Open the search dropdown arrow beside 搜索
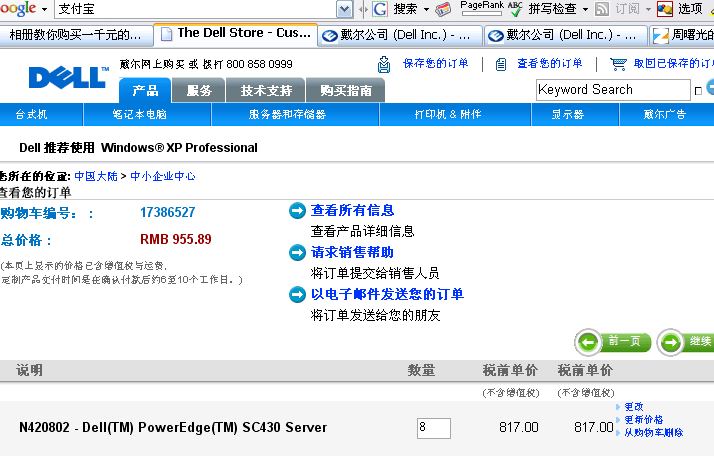 426,9
